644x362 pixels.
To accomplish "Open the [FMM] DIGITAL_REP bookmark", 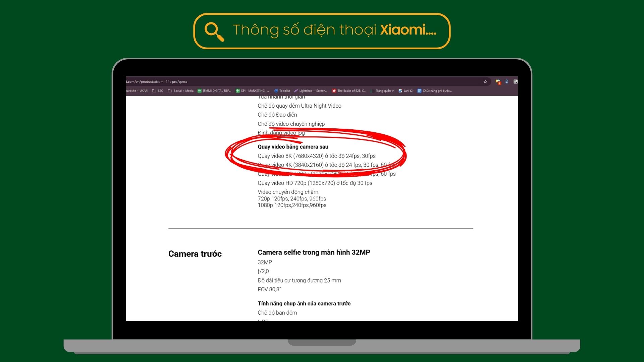I will click(x=214, y=90).
